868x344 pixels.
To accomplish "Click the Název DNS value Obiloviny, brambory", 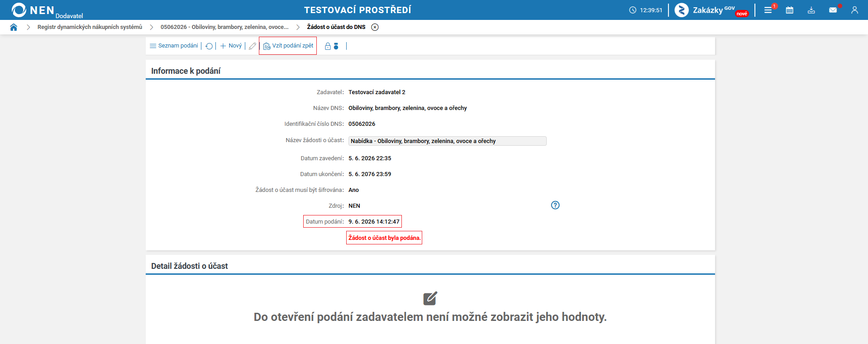I will 407,108.
